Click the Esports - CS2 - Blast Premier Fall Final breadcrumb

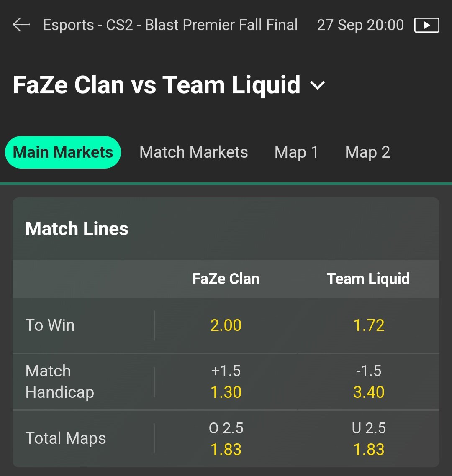pos(170,25)
